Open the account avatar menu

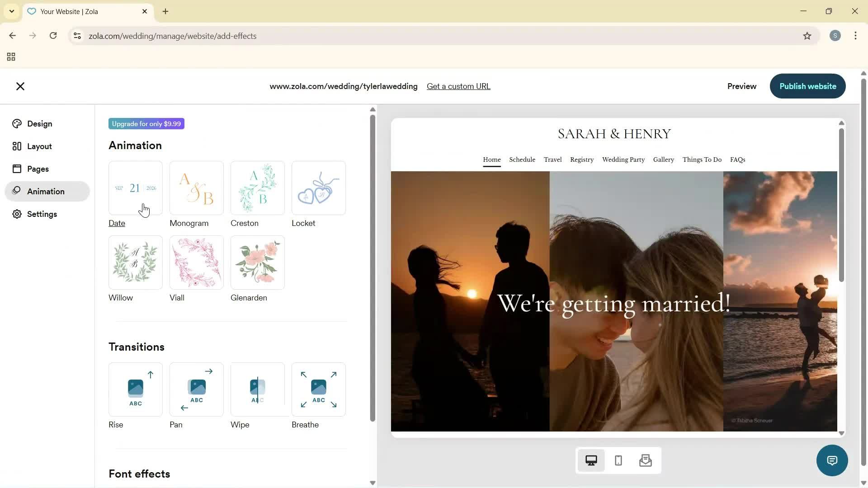pyautogui.click(x=835, y=36)
